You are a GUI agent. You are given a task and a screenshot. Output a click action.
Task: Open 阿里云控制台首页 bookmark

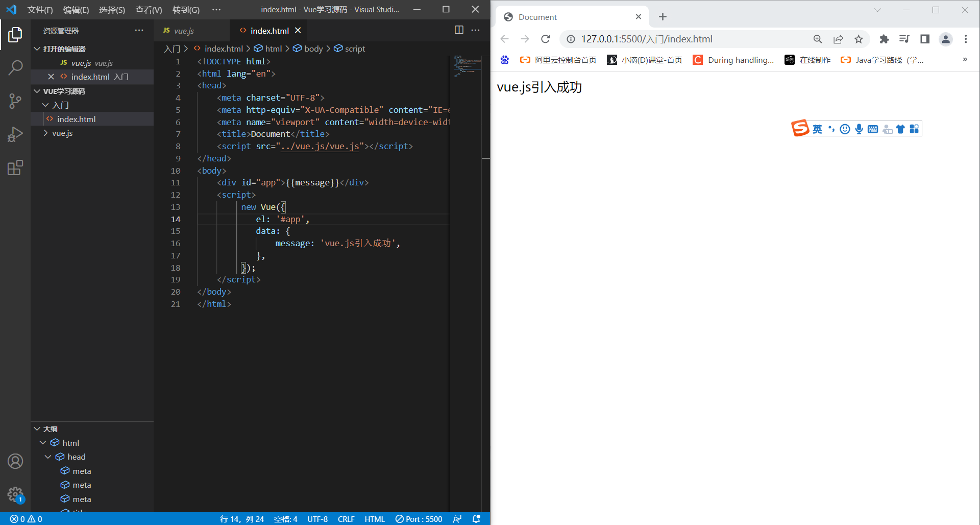coord(558,60)
